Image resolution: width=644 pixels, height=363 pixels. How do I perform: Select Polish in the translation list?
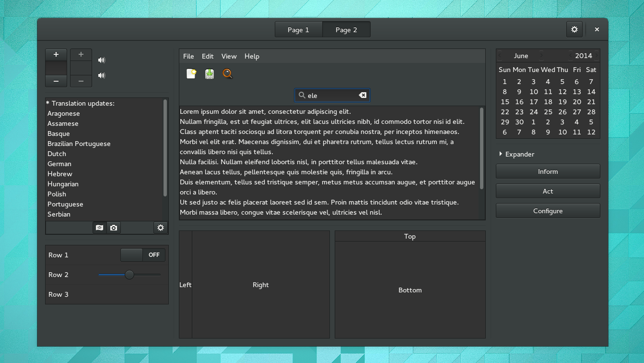pos(57,194)
